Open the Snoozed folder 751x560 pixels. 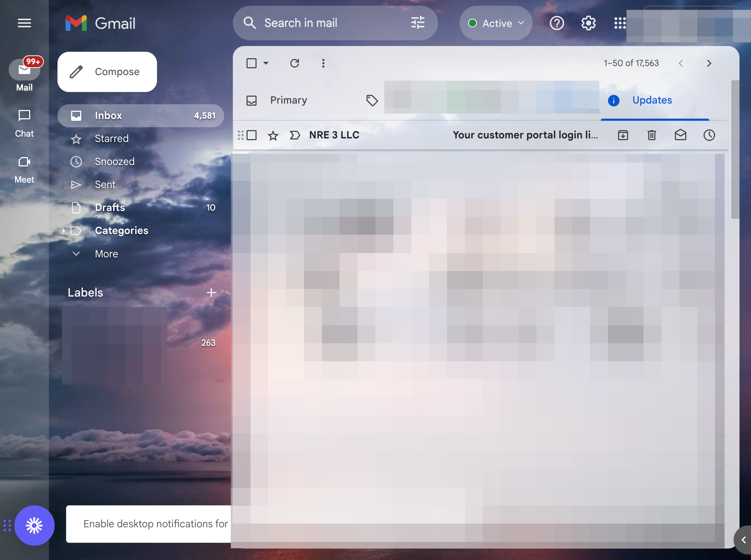[x=141, y=162]
